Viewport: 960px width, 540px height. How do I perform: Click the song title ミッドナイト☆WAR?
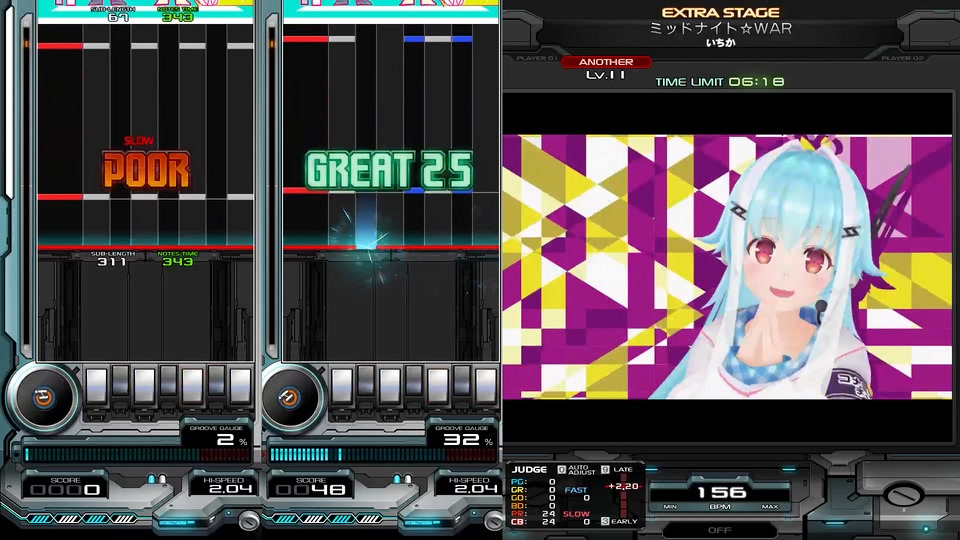pyautogui.click(x=721, y=28)
